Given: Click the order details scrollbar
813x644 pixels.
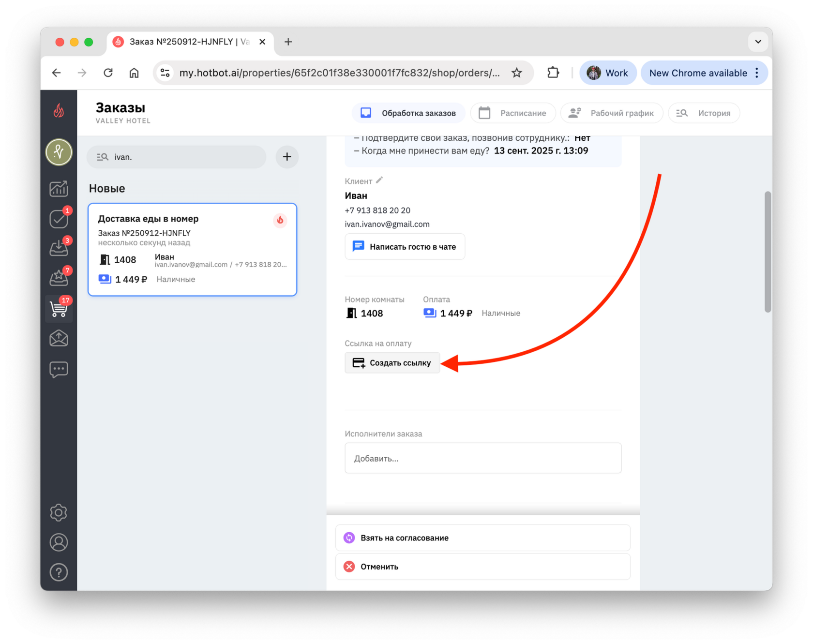Looking at the screenshot, I should [x=768, y=252].
